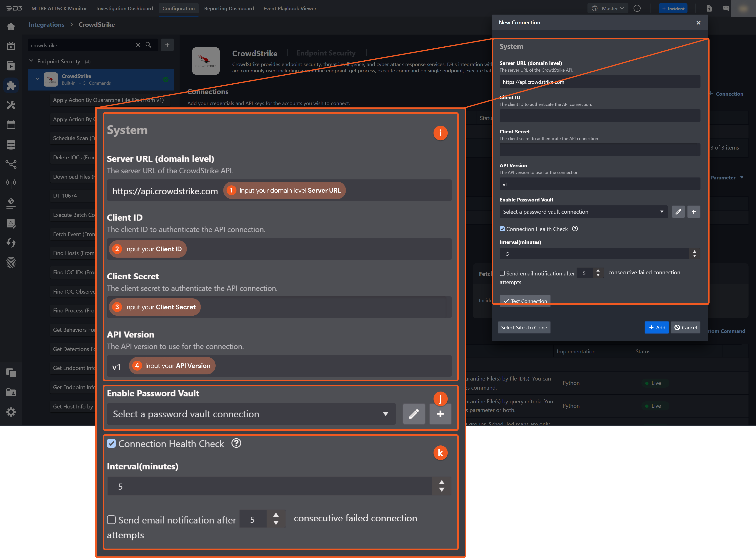Click the Test Connection button
This screenshot has height=558, width=756.
525,301
